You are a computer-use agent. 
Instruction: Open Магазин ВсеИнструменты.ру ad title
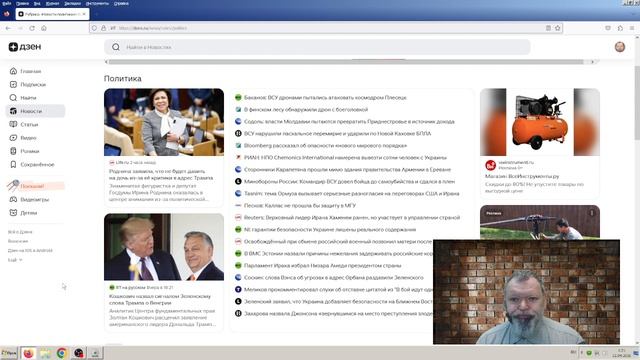tap(522, 176)
